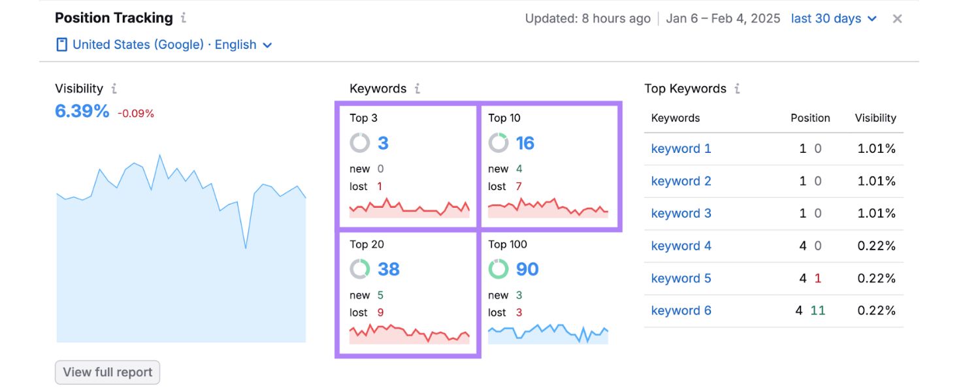Open the Keywords section info tooltip

[x=417, y=88]
